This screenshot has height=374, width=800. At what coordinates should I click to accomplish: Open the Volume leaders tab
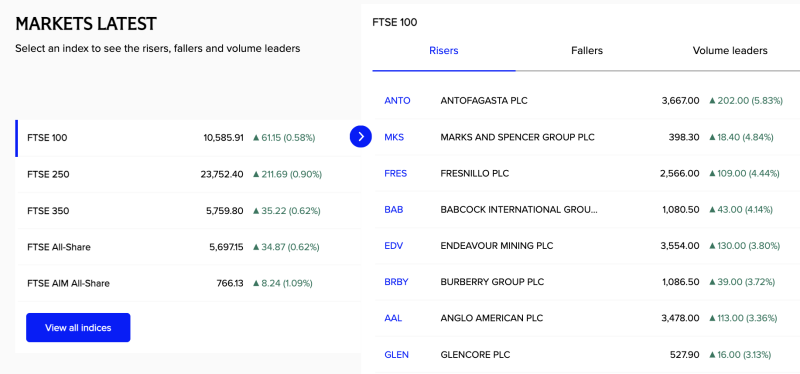click(x=730, y=51)
